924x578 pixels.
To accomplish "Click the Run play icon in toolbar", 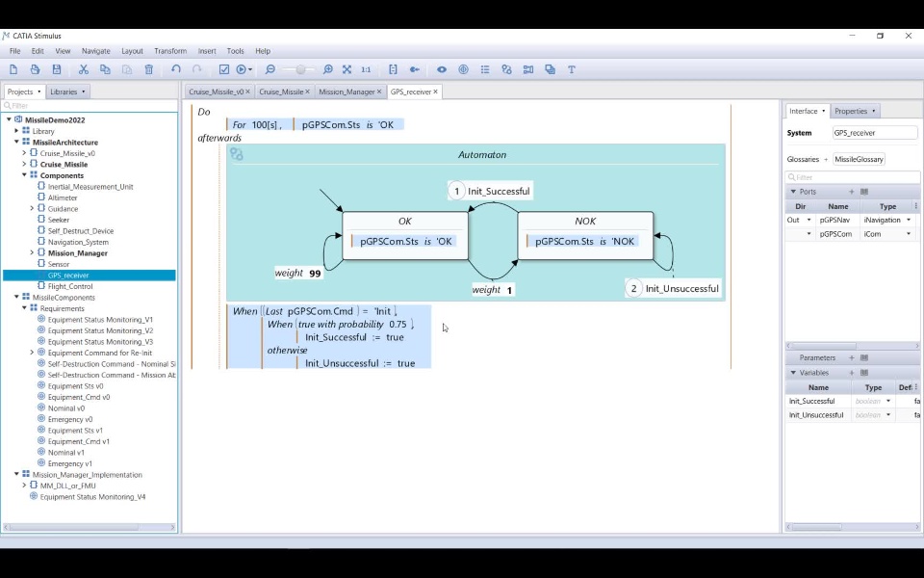I will (241, 69).
